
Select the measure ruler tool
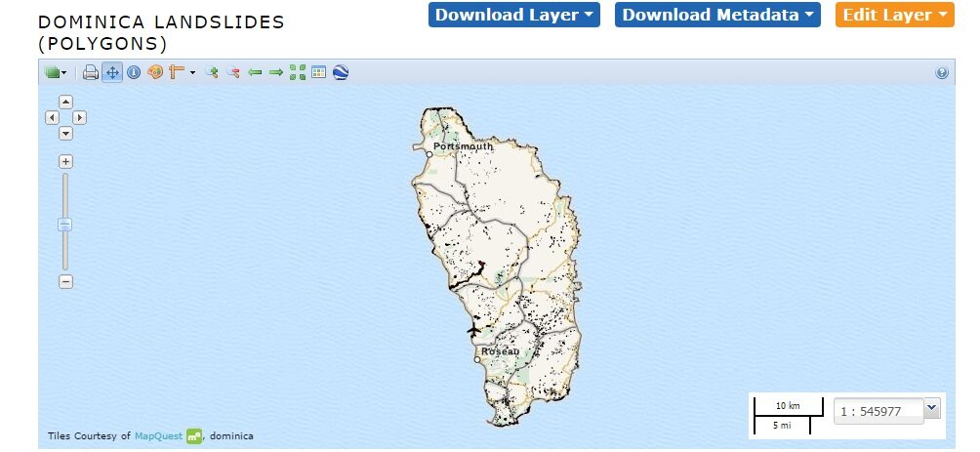tap(177, 72)
